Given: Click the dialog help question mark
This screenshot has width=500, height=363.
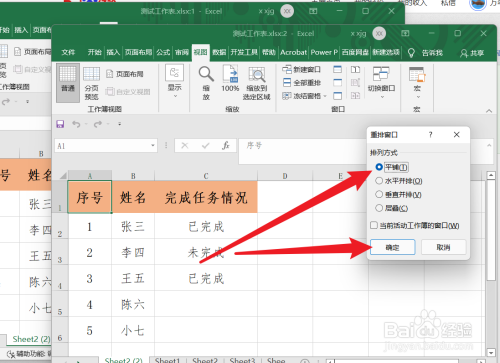Looking at the screenshot, I should pos(430,135).
